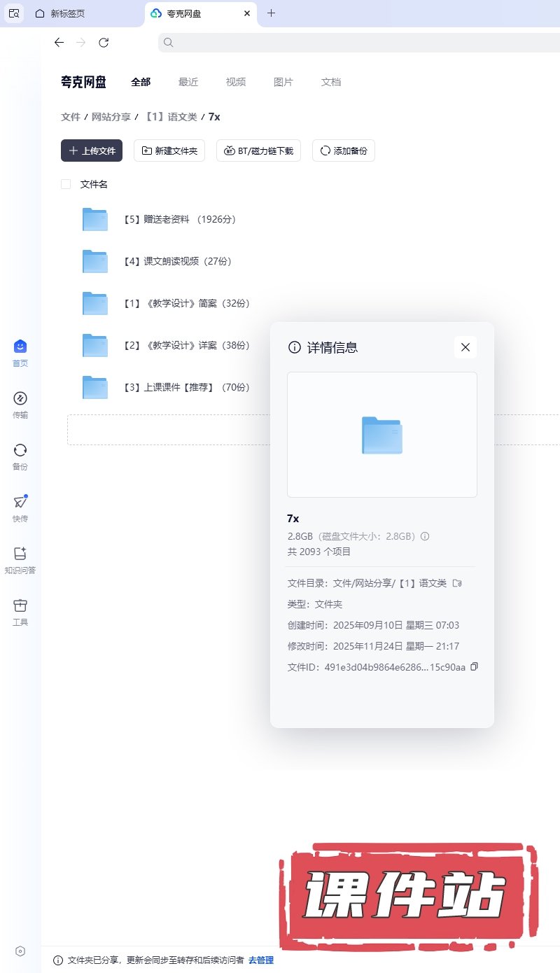Go to 网站分享 in breadcrumb path
560x973 pixels.
point(111,117)
